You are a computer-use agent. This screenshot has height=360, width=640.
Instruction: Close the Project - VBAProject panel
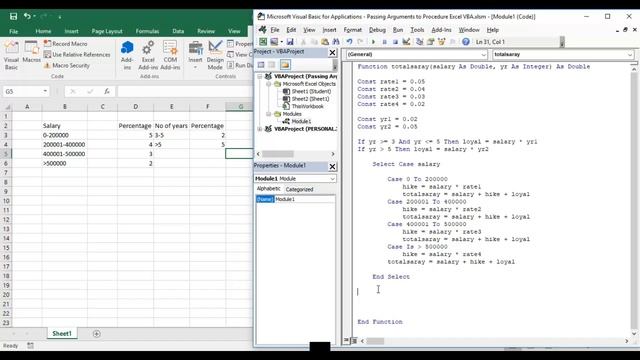pyautogui.click(x=332, y=53)
